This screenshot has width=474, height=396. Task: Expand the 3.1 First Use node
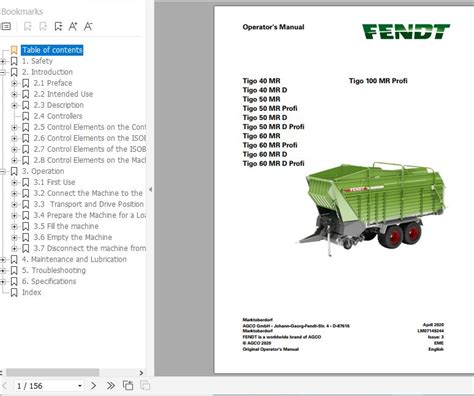(14, 182)
